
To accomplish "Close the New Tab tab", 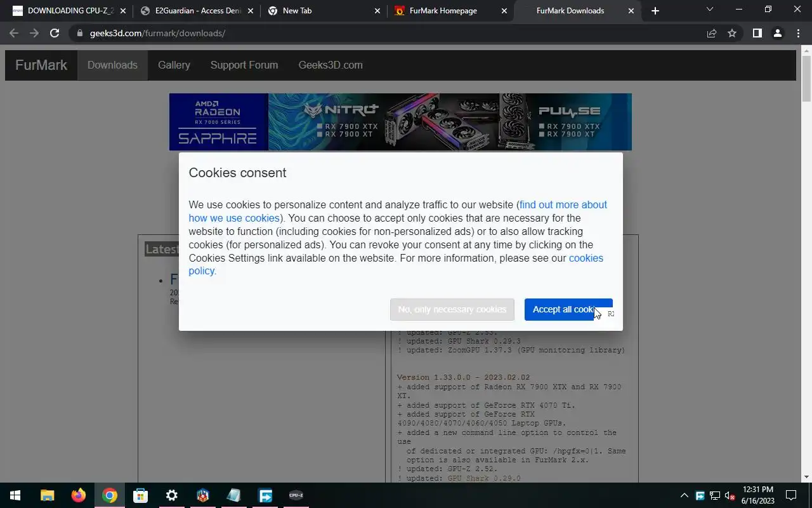I will coord(377,11).
